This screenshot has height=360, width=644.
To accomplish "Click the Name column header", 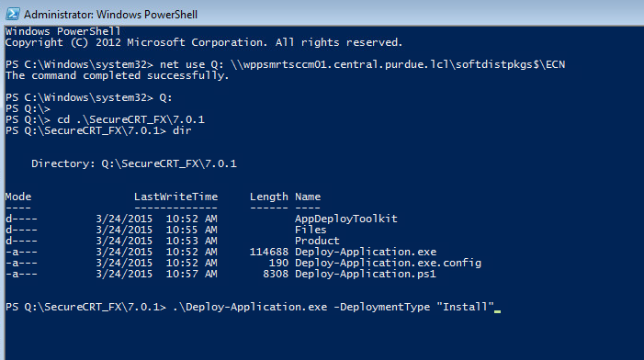I will click(308, 197).
